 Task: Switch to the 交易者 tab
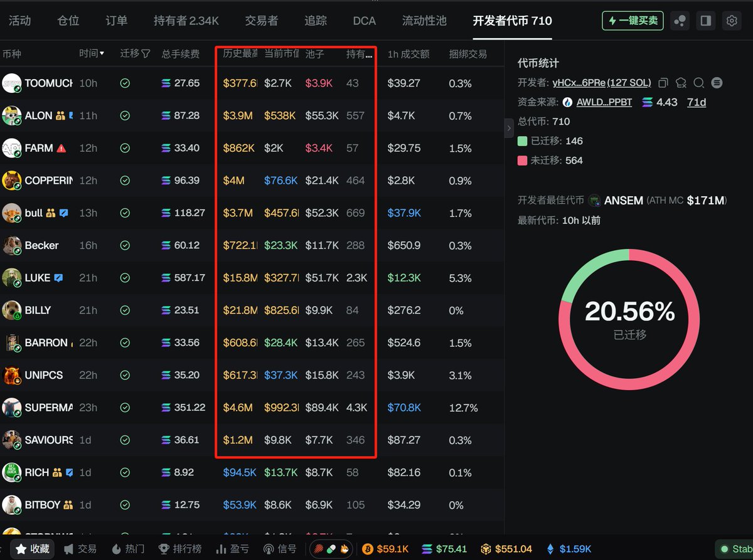pos(262,21)
